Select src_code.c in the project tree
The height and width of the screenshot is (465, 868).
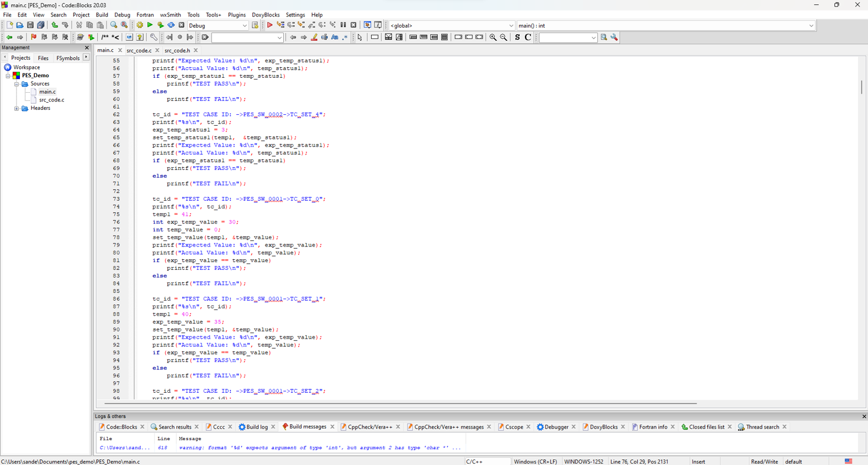click(x=51, y=100)
